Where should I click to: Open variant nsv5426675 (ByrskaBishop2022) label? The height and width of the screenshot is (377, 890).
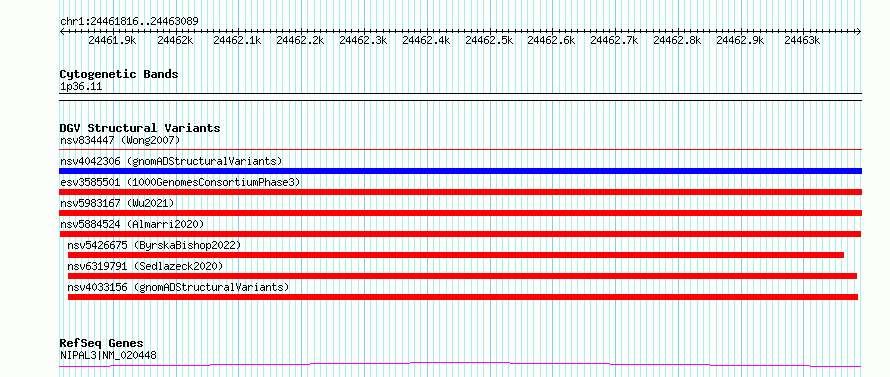click(154, 245)
